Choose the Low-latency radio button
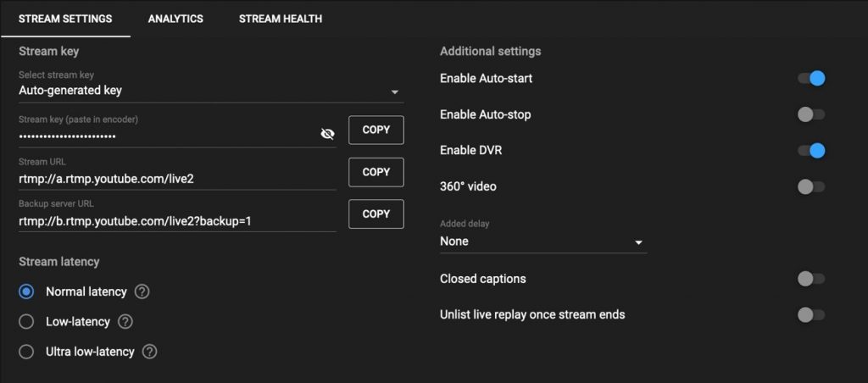The height and width of the screenshot is (383, 868). (x=26, y=321)
